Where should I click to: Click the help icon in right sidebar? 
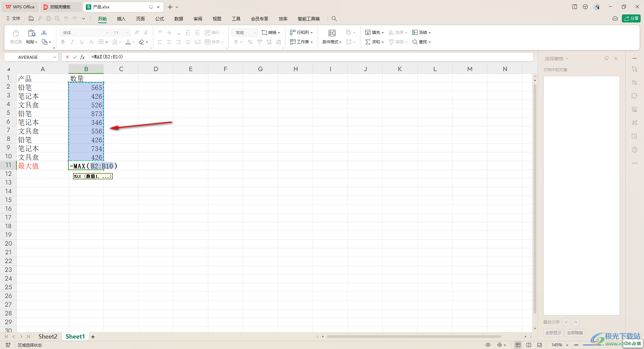pyautogui.click(x=635, y=150)
